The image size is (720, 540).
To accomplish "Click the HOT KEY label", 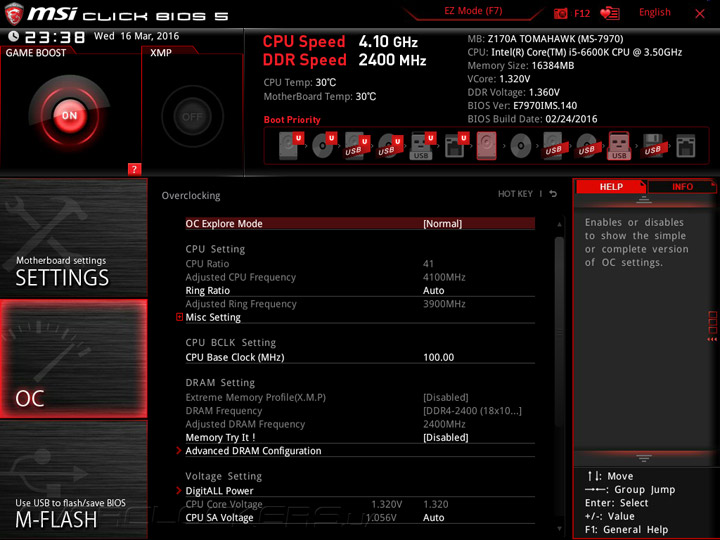I will coord(515,194).
